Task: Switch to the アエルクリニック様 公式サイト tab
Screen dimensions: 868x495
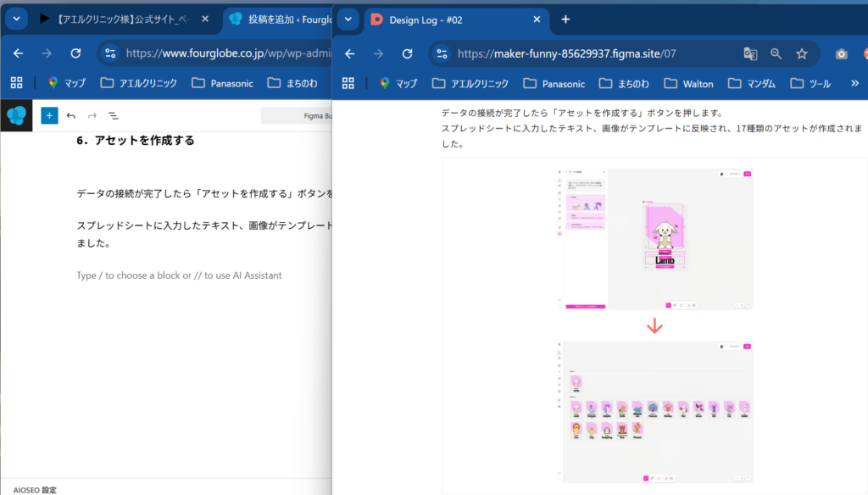Action: (x=119, y=19)
